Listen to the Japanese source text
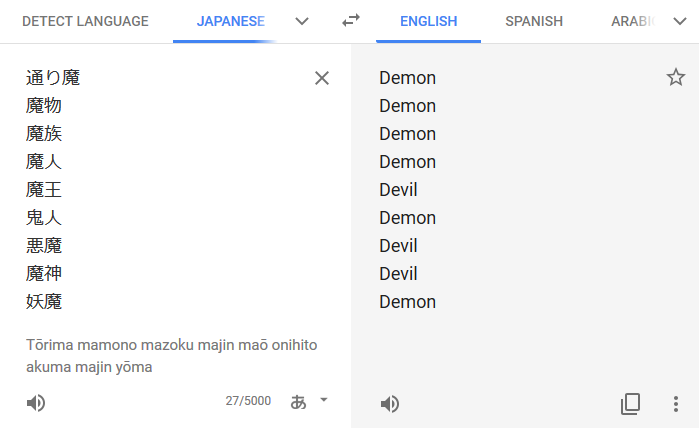This screenshot has width=699, height=428. [x=36, y=403]
